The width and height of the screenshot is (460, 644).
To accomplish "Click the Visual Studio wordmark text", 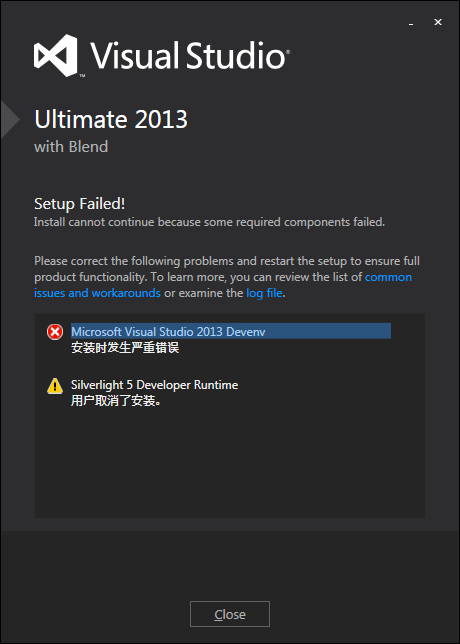I will 190,55.
